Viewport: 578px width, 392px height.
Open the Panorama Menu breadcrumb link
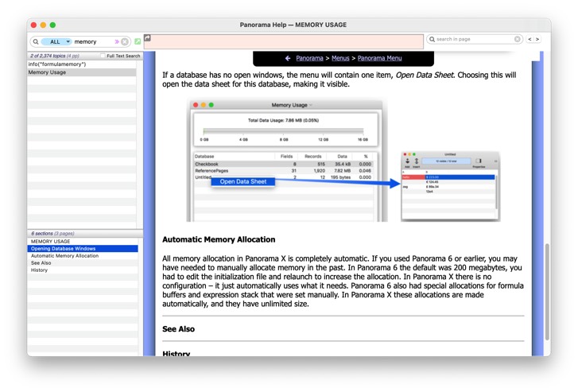click(x=379, y=58)
